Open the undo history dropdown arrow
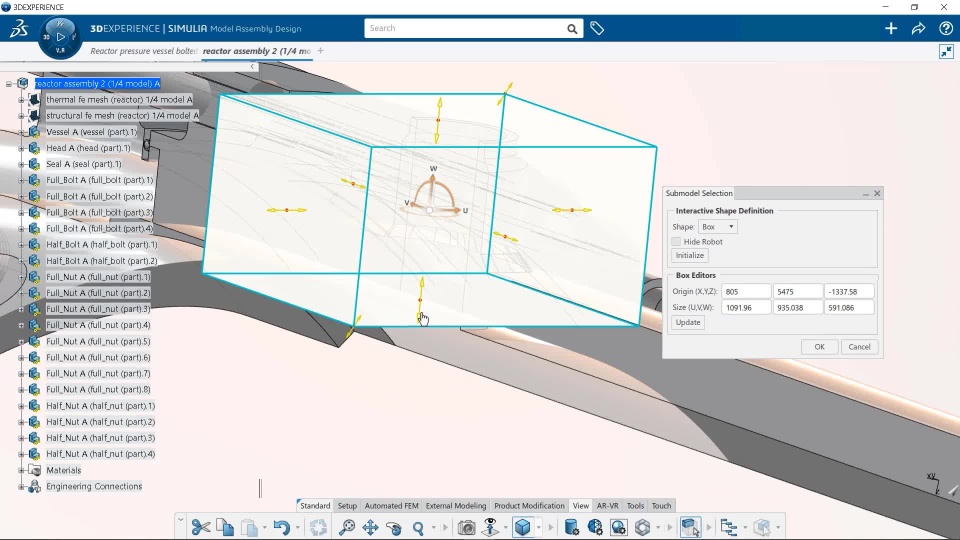The height and width of the screenshot is (540, 960). (x=298, y=528)
